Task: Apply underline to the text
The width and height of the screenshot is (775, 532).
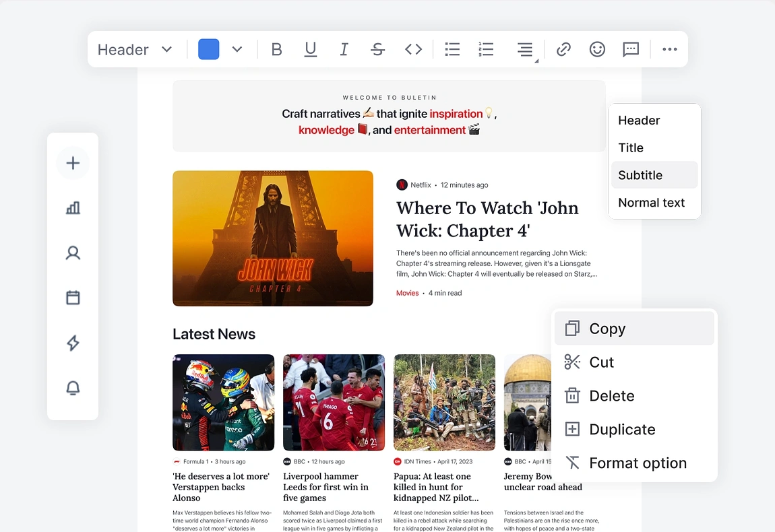Action: click(310, 48)
